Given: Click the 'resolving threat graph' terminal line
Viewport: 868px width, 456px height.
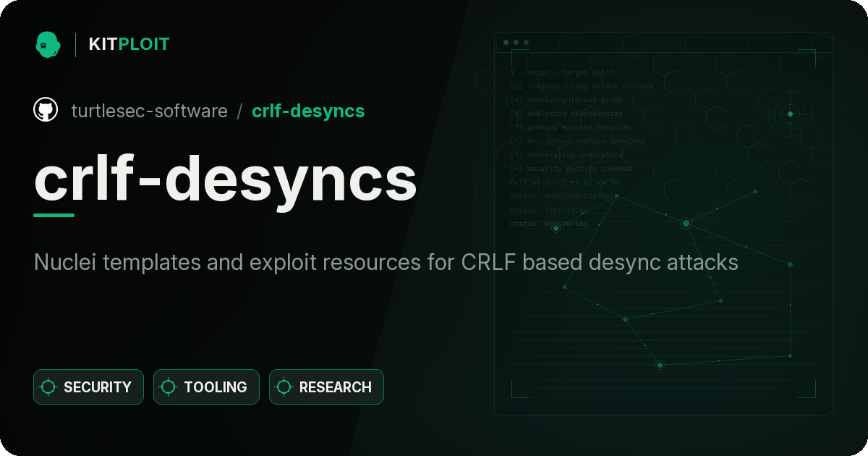Looking at the screenshot, I should point(566,100).
